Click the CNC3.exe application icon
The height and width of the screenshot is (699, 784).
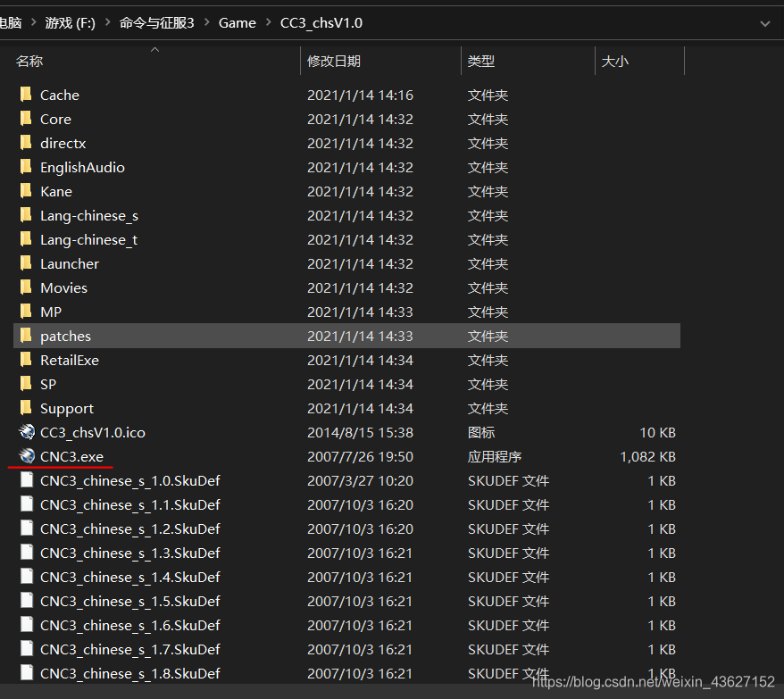coord(27,456)
